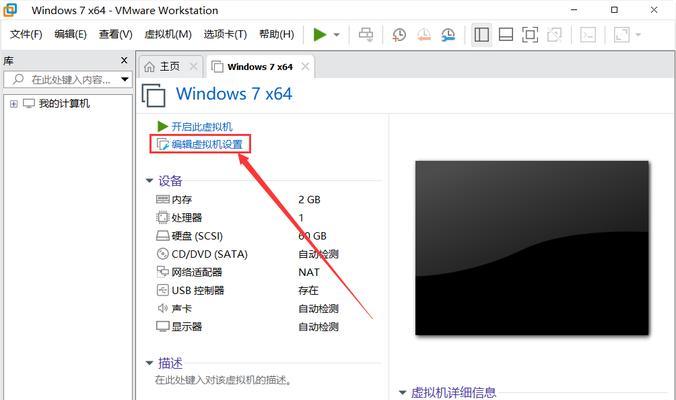Screen dimensions: 676x400
Task: Open the power options dropdown arrow
Action: point(337,34)
